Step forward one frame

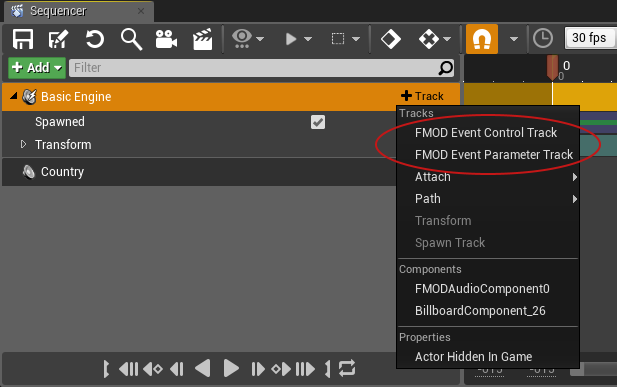point(257,369)
